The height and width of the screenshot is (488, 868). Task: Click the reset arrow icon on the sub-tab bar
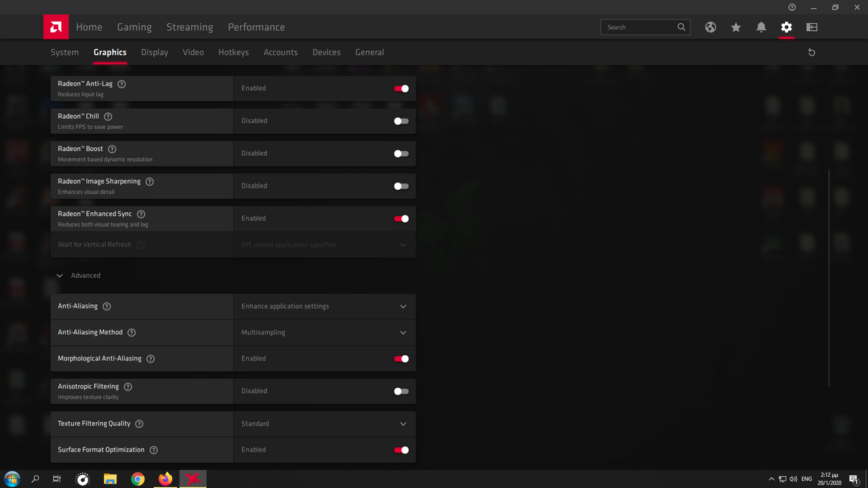click(812, 52)
